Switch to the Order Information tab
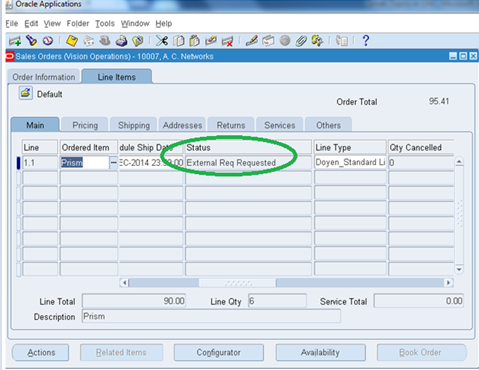The width and height of the screenshot is (479, 370). coord(44,77)
